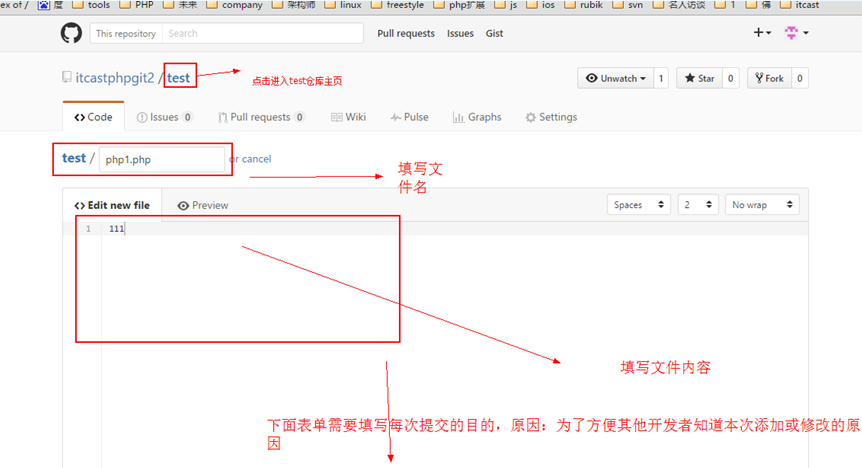Select the Edit new file tab
The height and width of the screenshot is (468, 862).
(112, 205)
